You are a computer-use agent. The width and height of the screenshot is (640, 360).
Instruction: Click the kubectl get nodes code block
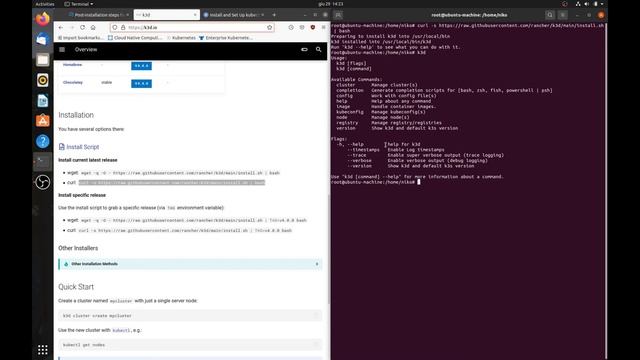(190, 345)
